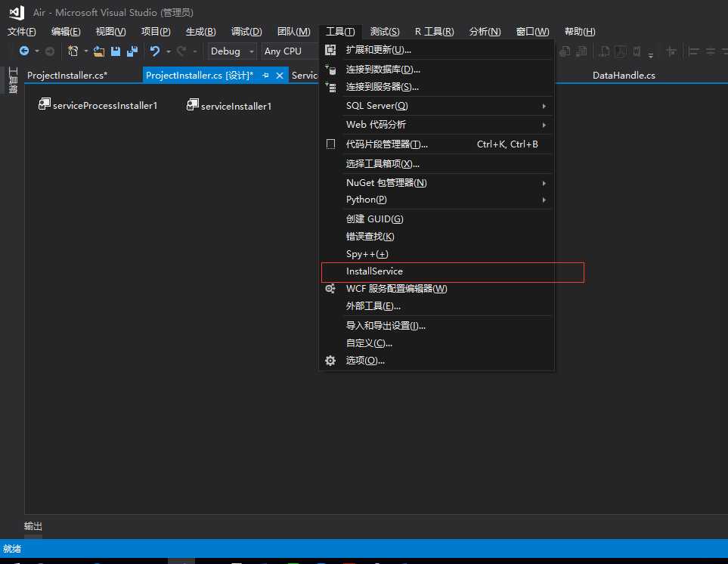Viewport: 728px width, 564px height.
Task: Open the 输出 panel tab
Action: pyautogui.click(x=33, y=526)
